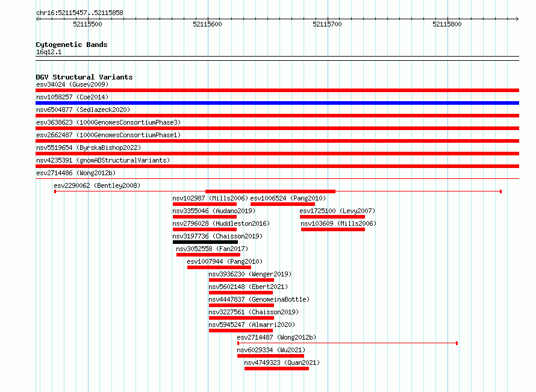536x392 pixels.
Task: Click the red bar under esv1725100 (Levy2007)
Action: (332, 217)
